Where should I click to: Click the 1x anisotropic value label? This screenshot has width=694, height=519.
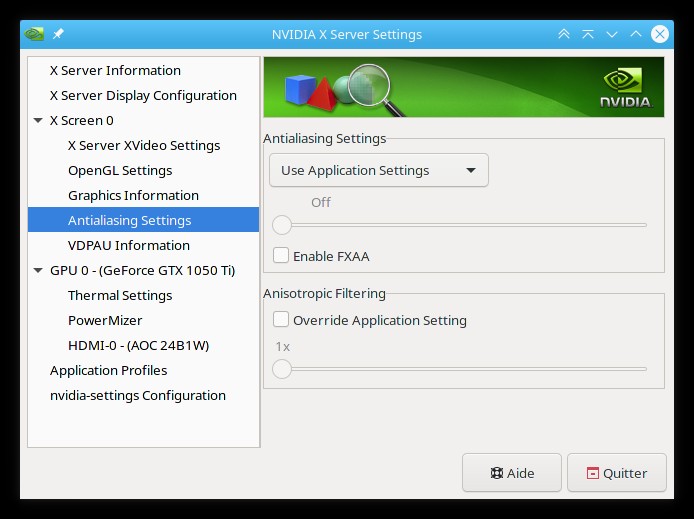283,346
